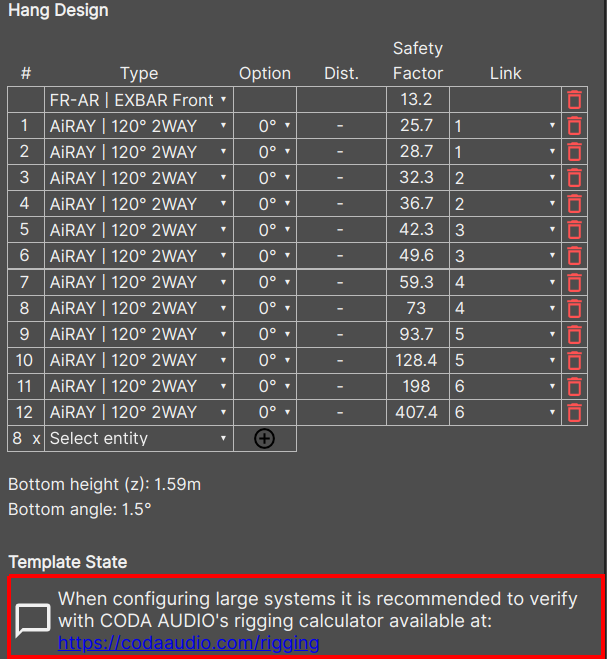The image size is (607, 659).
Task: Click safety factor value 13.2
Action: (416, 100)
